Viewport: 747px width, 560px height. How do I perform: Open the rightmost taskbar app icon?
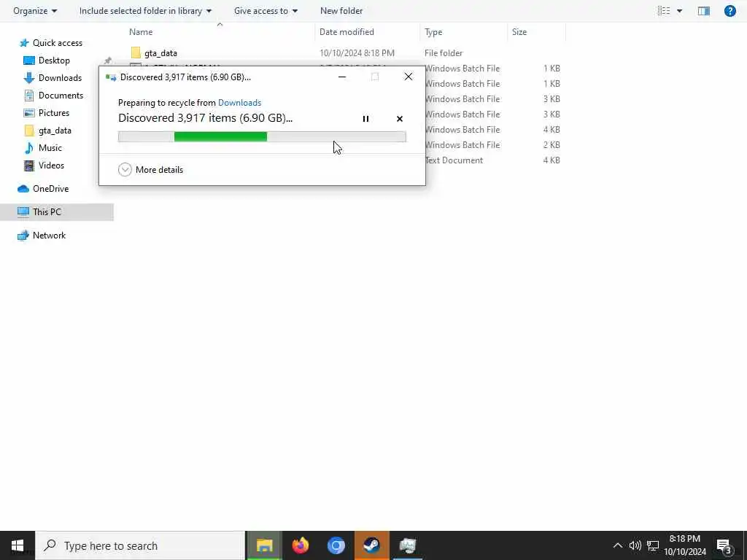pyautogui.click(x=407, y=545)
